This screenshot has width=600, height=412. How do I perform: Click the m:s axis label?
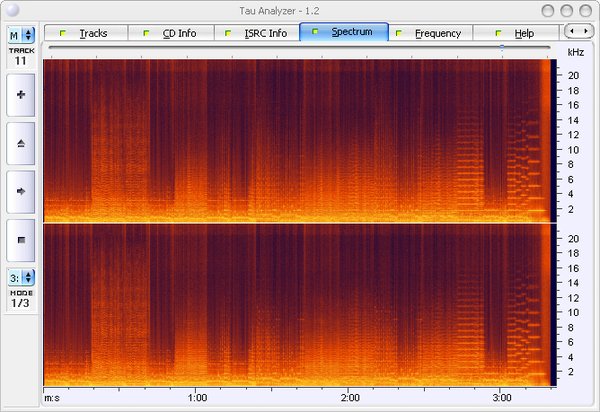click(x=52, y=398)
